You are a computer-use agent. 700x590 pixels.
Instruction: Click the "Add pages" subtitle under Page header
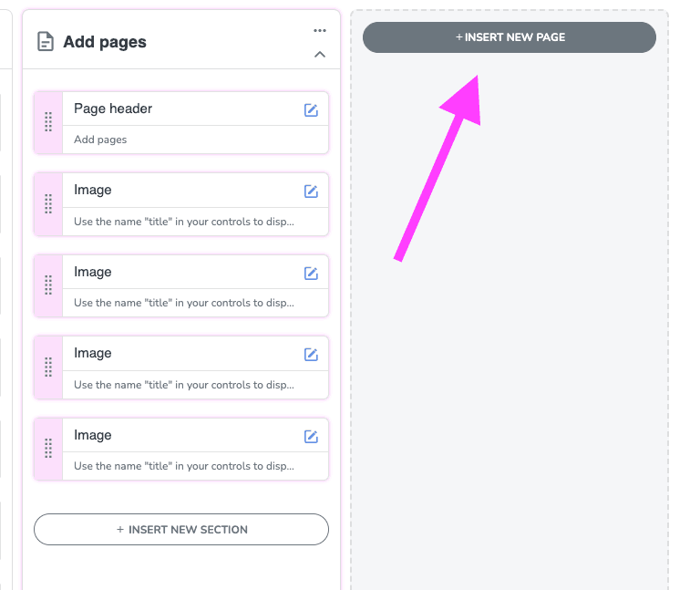[100, 140]
